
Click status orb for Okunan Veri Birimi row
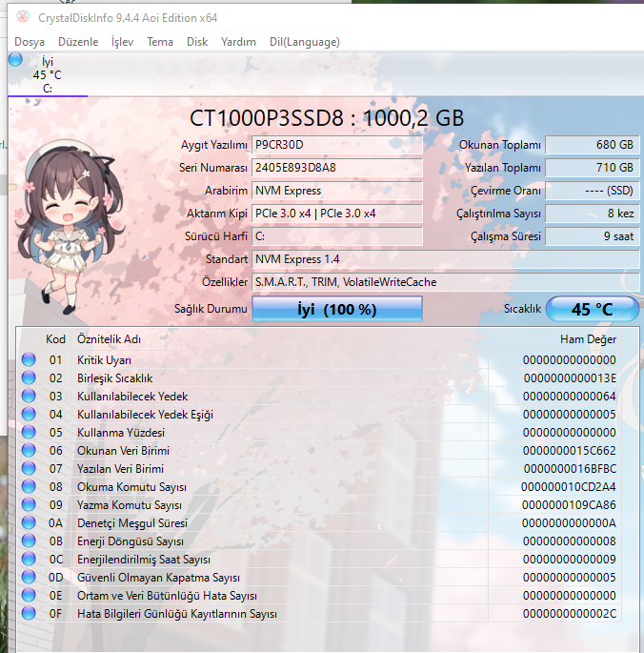click(x=29, y=450)
